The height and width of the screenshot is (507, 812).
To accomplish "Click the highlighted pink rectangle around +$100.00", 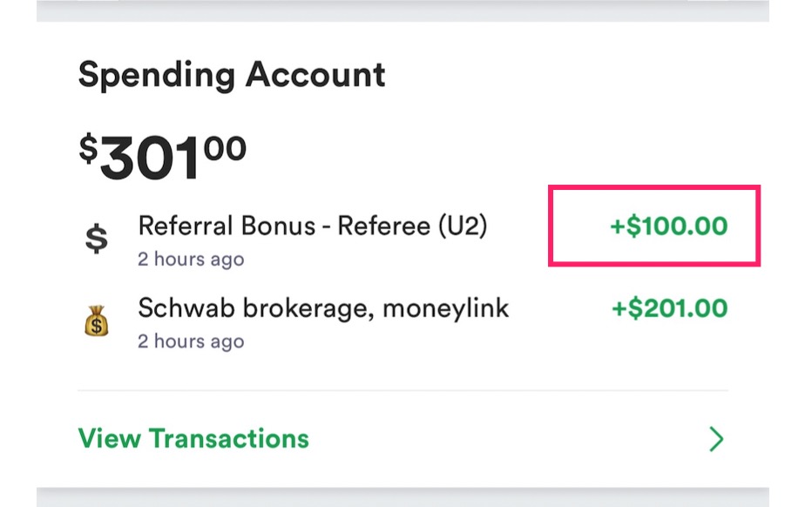I will pyautogui.click(x=654, y=226).
